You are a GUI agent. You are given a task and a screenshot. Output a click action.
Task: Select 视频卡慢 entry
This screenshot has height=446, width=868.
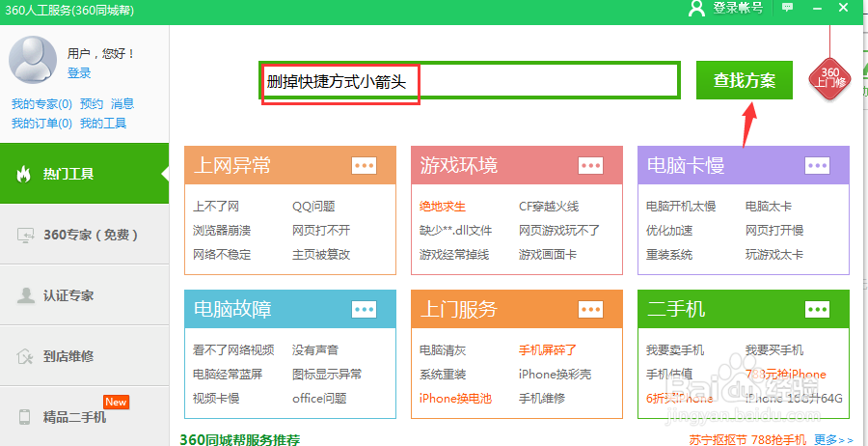tap(216, 399)
